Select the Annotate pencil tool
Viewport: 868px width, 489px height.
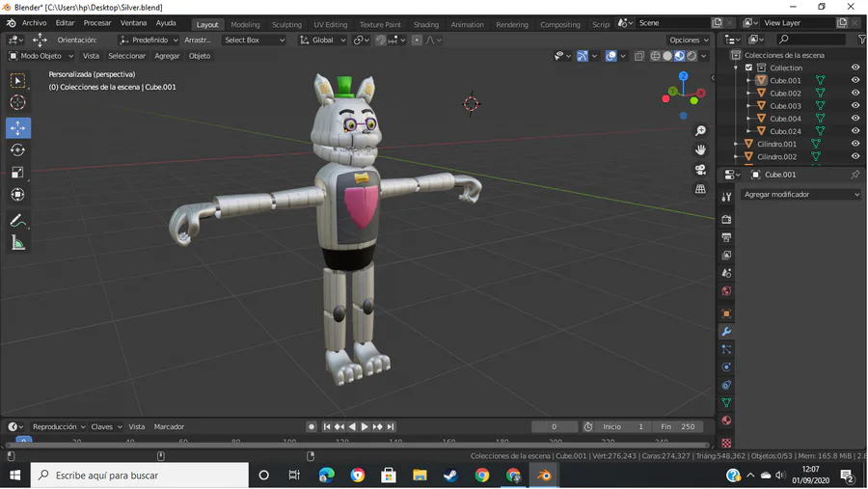pyautogui.click(x=17, y=221)
